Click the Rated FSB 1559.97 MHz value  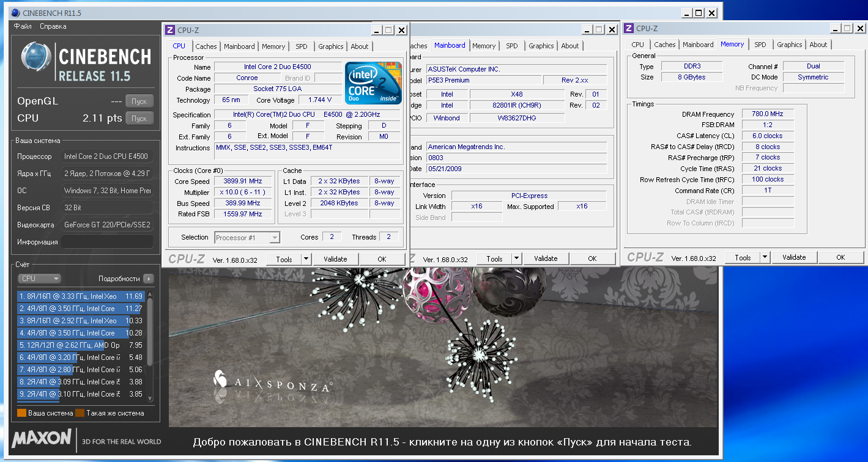pos(243,214)
